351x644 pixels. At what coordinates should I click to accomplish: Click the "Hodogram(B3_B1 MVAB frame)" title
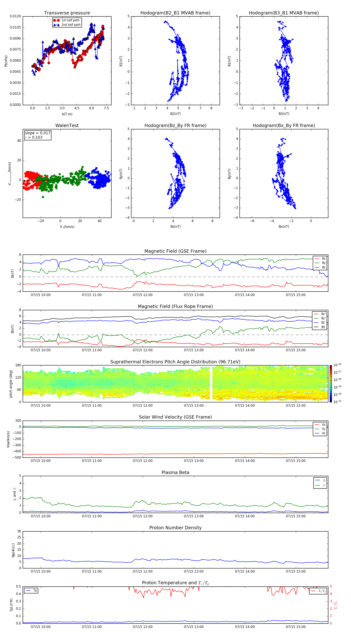[284, 13]
